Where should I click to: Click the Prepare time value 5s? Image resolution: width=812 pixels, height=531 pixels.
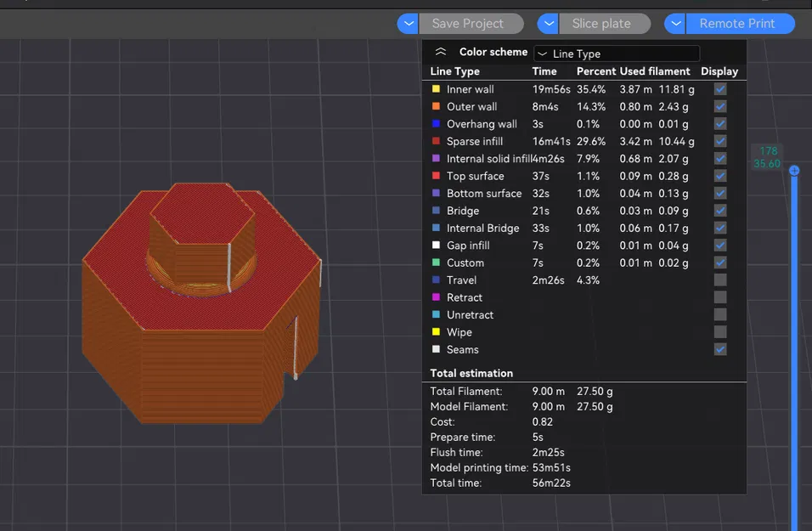pyautogui.click(x=538, y=438)
